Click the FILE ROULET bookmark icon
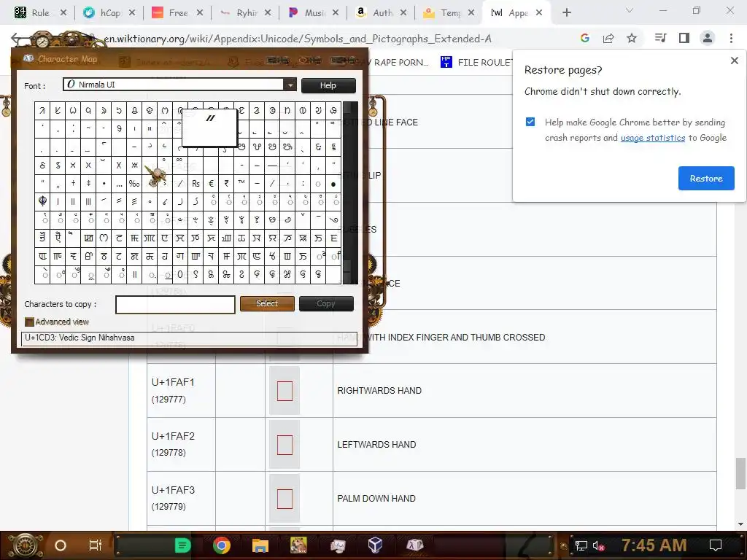The width and height of the screenshot is (747, 560). tap(446, 62)
